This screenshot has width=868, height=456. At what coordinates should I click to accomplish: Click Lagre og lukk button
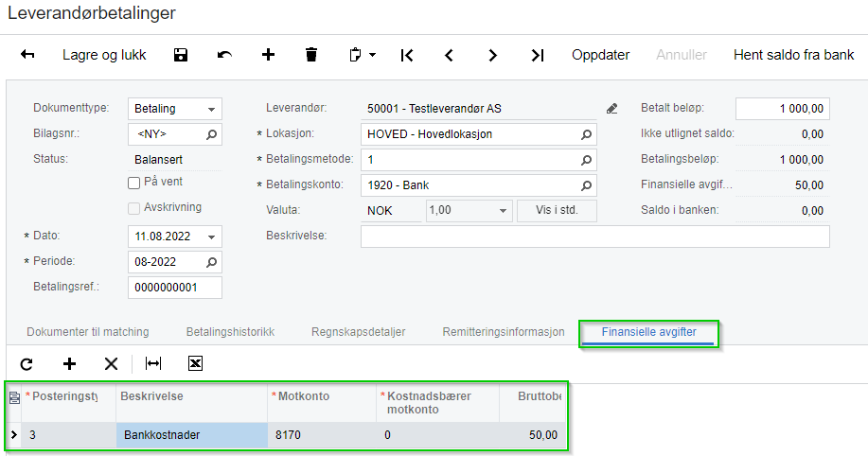click(104, 55)
